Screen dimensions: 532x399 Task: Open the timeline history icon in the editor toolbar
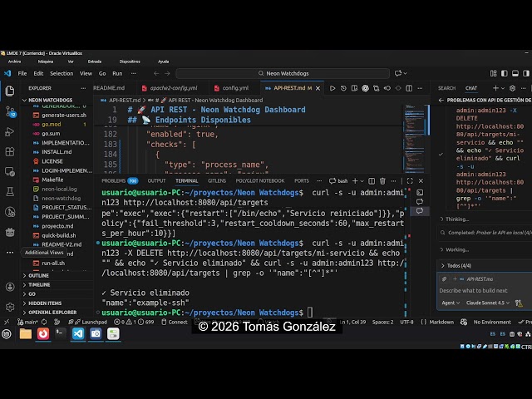point(343,88)
